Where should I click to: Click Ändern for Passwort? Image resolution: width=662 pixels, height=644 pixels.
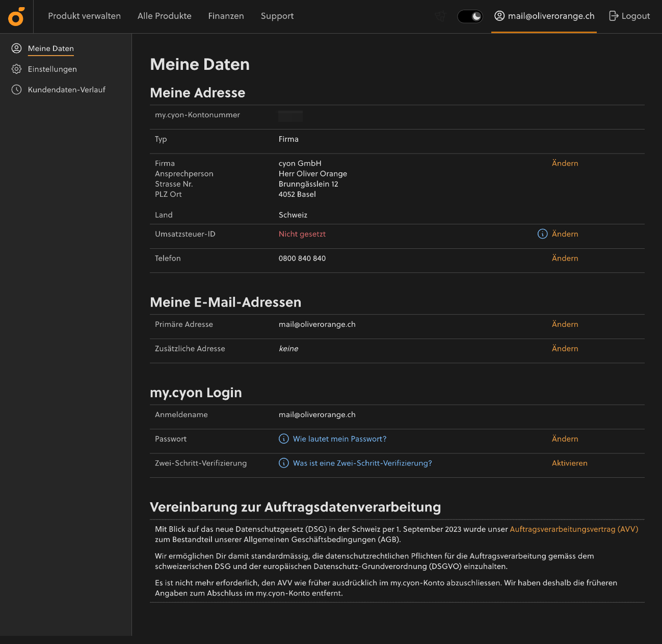point(565,439)
